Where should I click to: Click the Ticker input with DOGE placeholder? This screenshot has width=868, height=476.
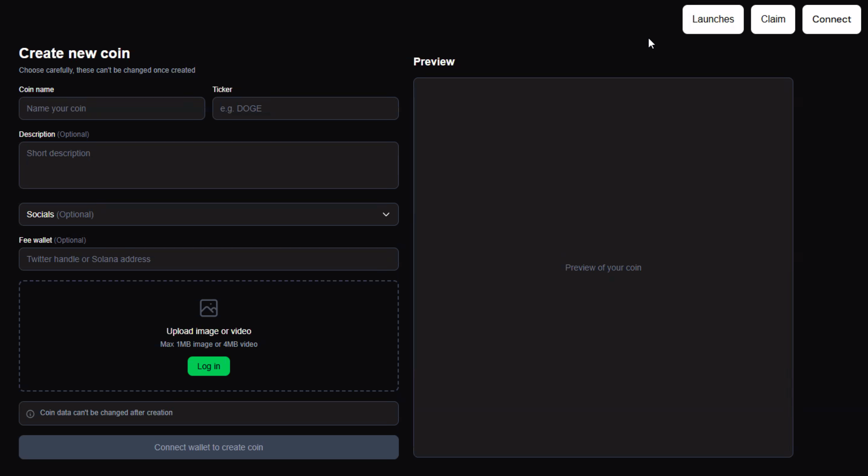click(305, 109)
